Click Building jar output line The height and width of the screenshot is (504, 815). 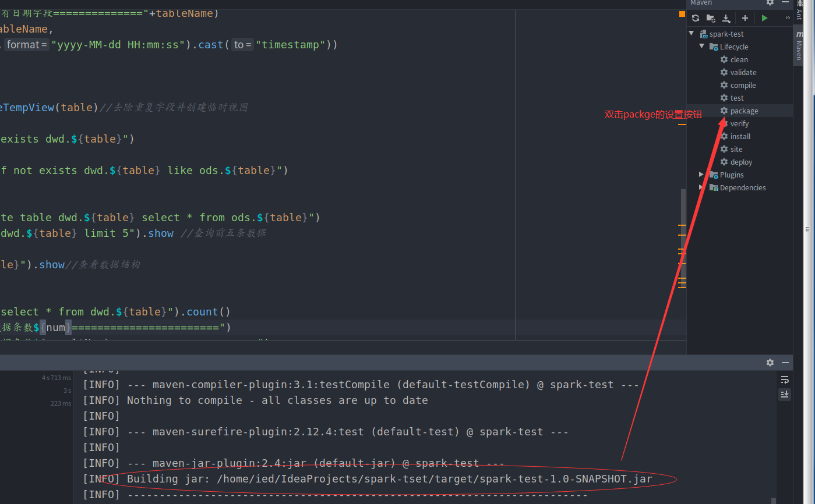click(368, 479)
